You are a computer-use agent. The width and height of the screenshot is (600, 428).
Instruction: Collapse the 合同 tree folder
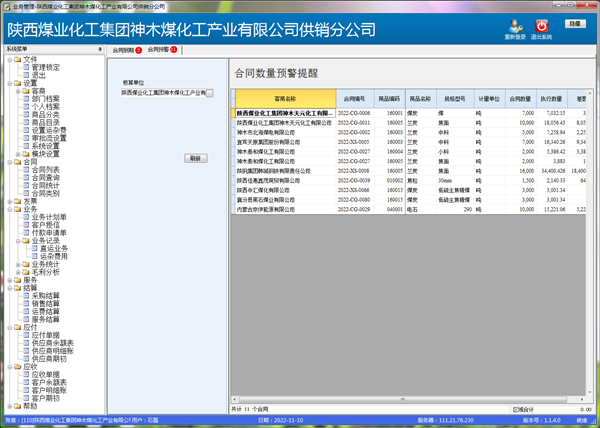9,162
